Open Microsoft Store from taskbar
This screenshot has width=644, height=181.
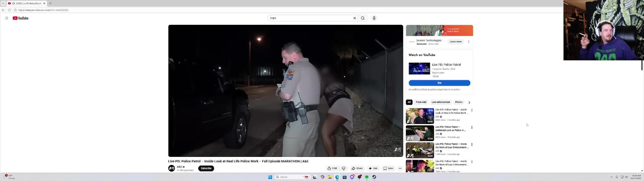coord(345,177)
